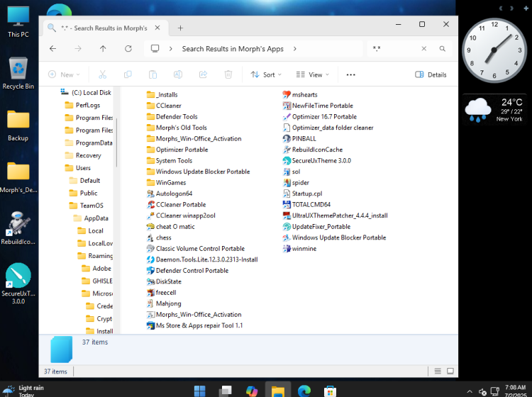Select UltraUXThemePatcher_4.4.4_install icon
The image size is (532, 397).
(x=287, y=216)
